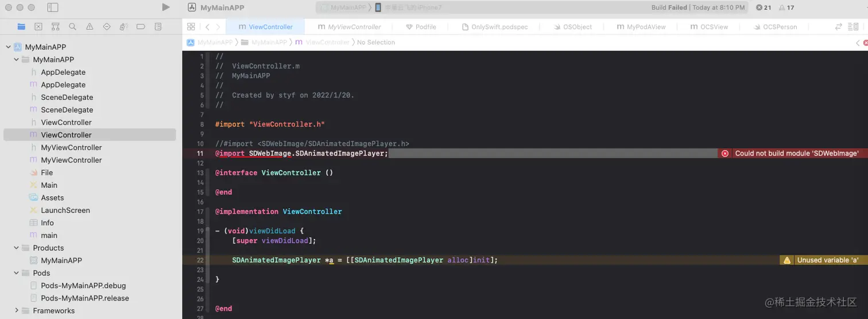Open the Podfile tab
This screenshot has width=868, height=319.
click(x=421, y=26)
